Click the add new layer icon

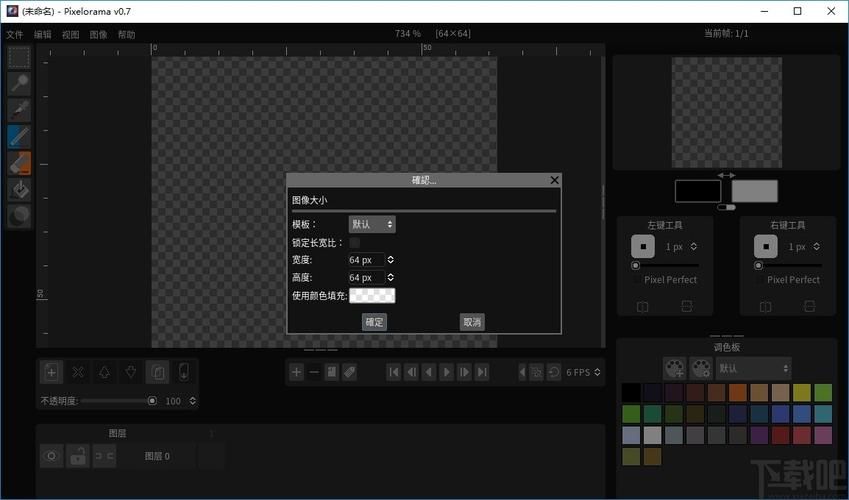51,372
